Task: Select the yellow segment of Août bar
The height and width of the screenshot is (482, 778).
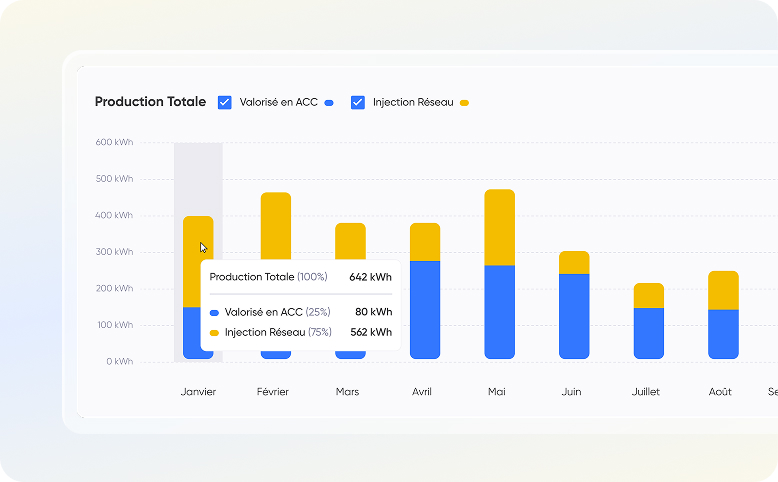Action: point(723,290)
